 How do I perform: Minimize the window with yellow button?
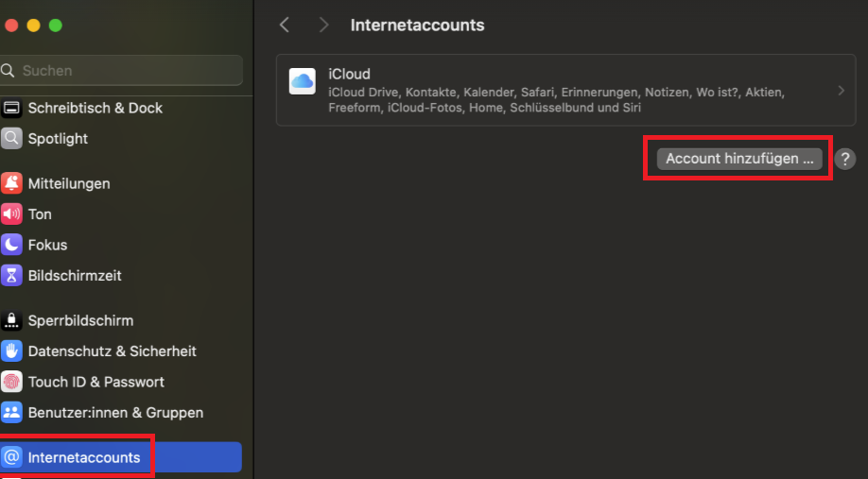point(33,26)
